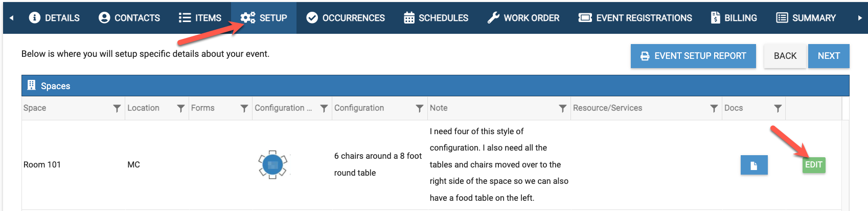This screenshot has width=868, height=211.
Task: Switch to the Details tab
Action: [54, 18]
